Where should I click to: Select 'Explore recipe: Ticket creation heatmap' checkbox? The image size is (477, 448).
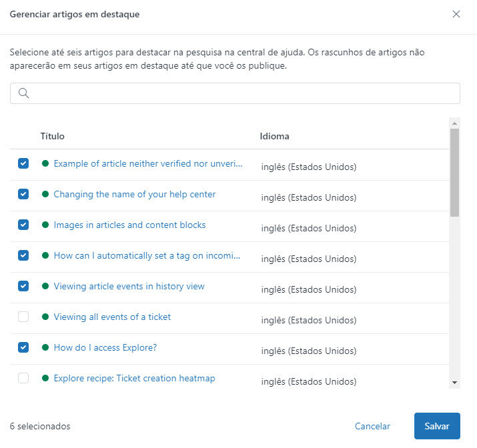click(23, 378)
